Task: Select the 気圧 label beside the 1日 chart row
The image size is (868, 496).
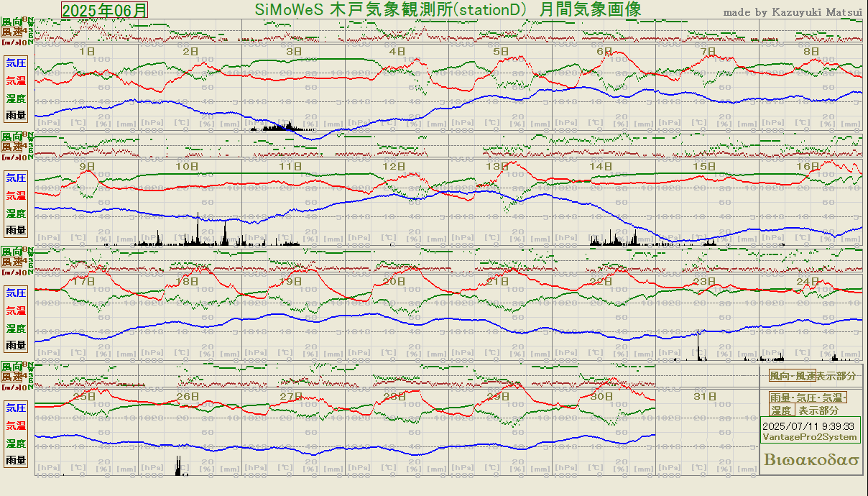Action: (x=17, y=63)
